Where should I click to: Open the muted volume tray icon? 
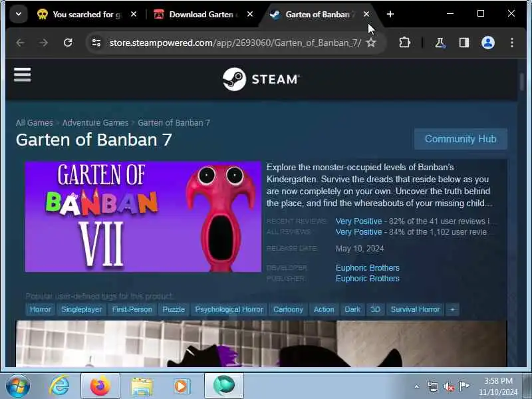(x=449, y=386)
